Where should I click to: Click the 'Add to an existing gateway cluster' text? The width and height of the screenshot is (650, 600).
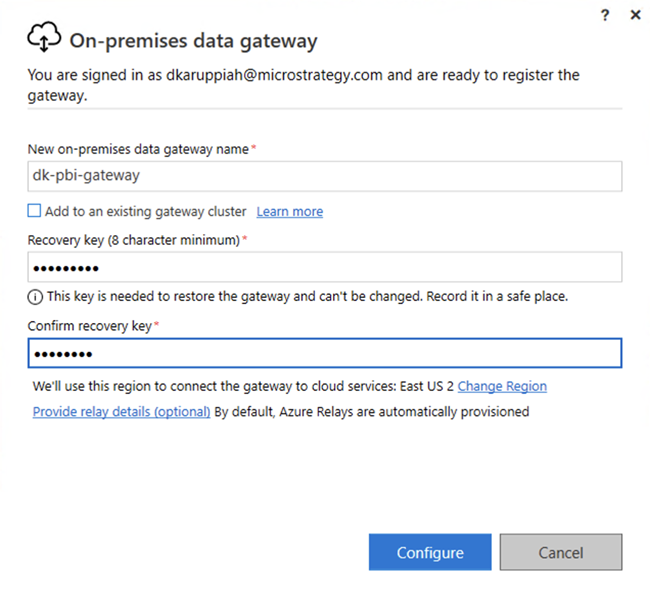point(146,212)
